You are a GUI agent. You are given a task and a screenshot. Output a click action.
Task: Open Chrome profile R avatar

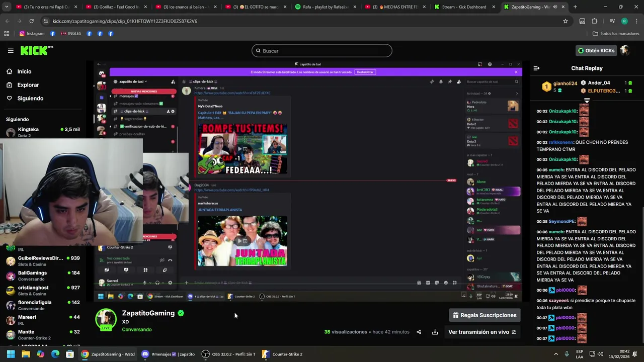coord(624,21)
